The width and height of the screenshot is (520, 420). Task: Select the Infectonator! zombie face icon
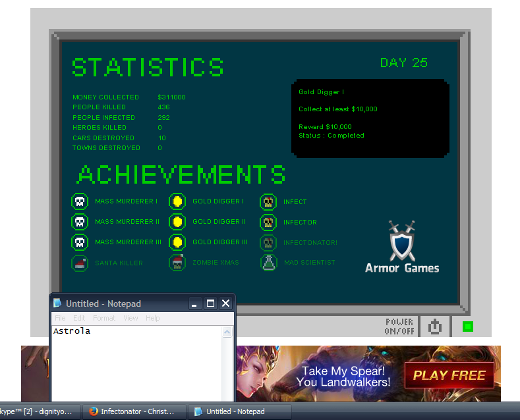tap(268, 243)
